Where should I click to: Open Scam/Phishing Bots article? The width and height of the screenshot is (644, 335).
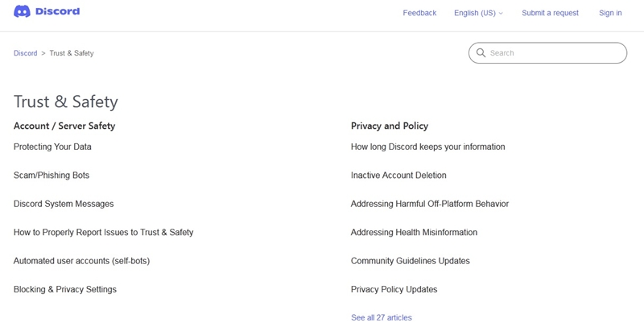(x=52, y=175)
